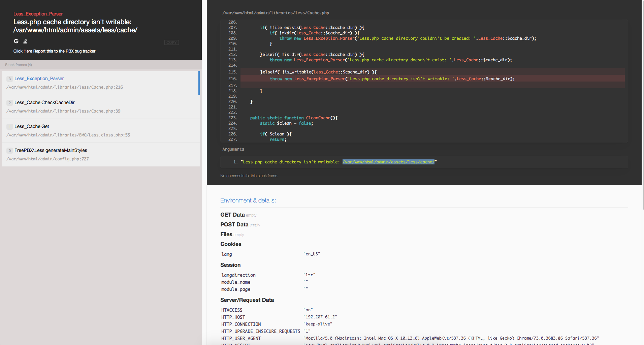644x345 pixels.
Task: Click frame path config.php:727
Action: coord(47,159)
